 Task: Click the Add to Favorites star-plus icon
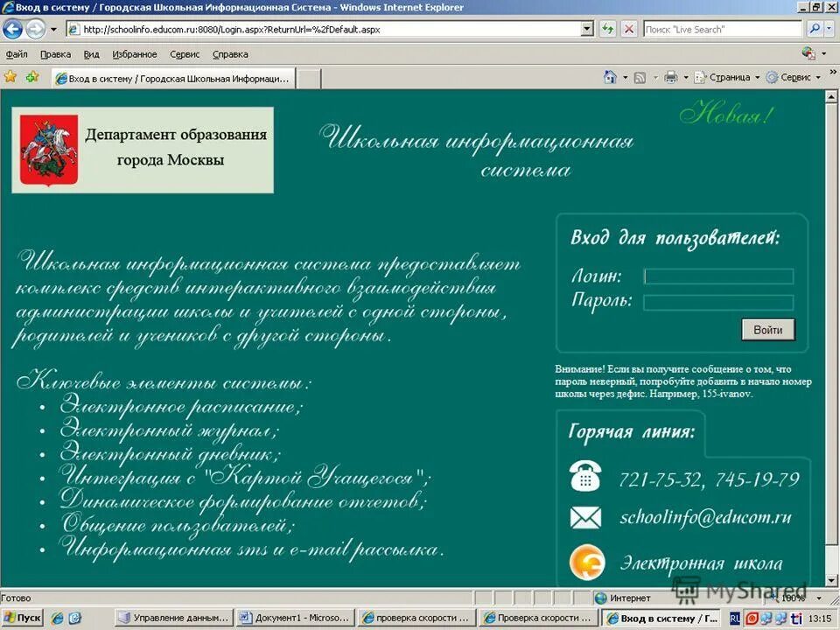(x=32, y=77)
